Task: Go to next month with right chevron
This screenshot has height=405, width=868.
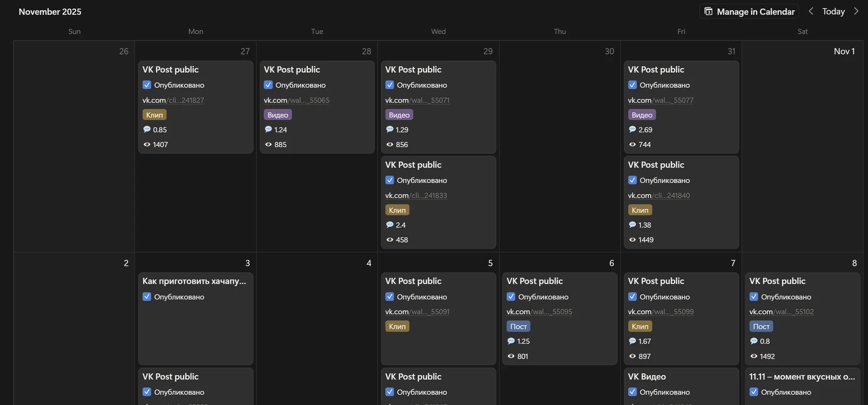Action: pos(856,11)
